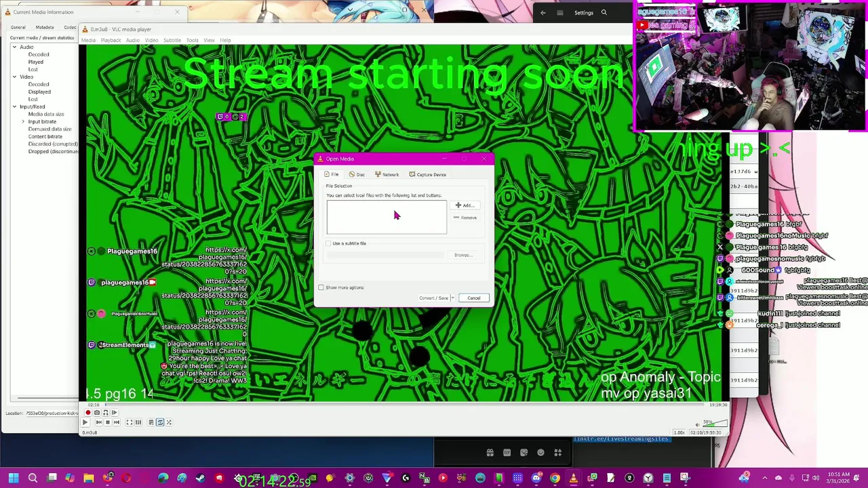Screen dimensions: 868x488
Task: Stop playback in VLC
Action: pos(107,422)
